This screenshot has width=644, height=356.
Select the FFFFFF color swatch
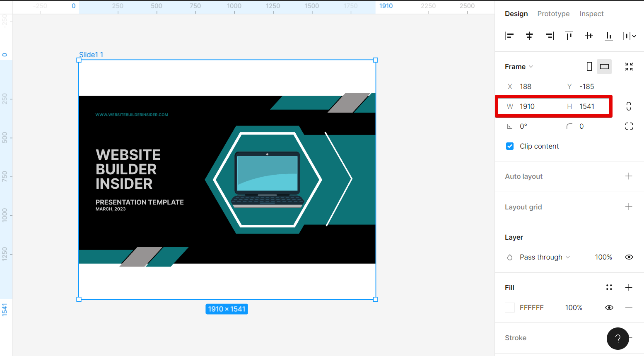pos(509,308)
